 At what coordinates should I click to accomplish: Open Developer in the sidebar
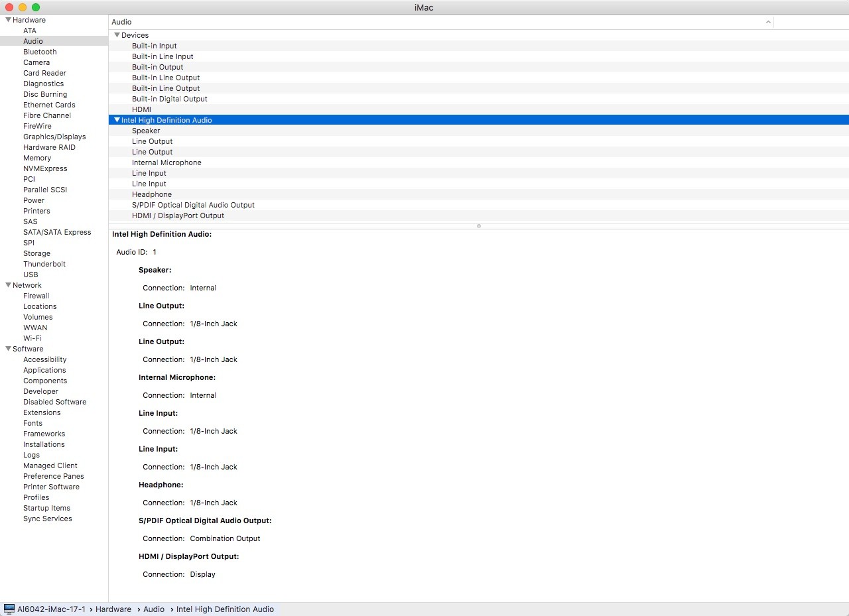40,391
